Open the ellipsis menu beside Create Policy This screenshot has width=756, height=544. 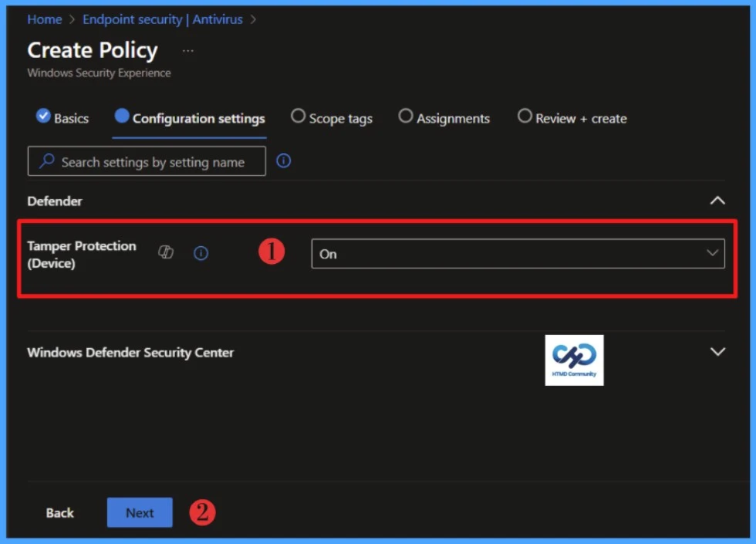click(187, 50)
